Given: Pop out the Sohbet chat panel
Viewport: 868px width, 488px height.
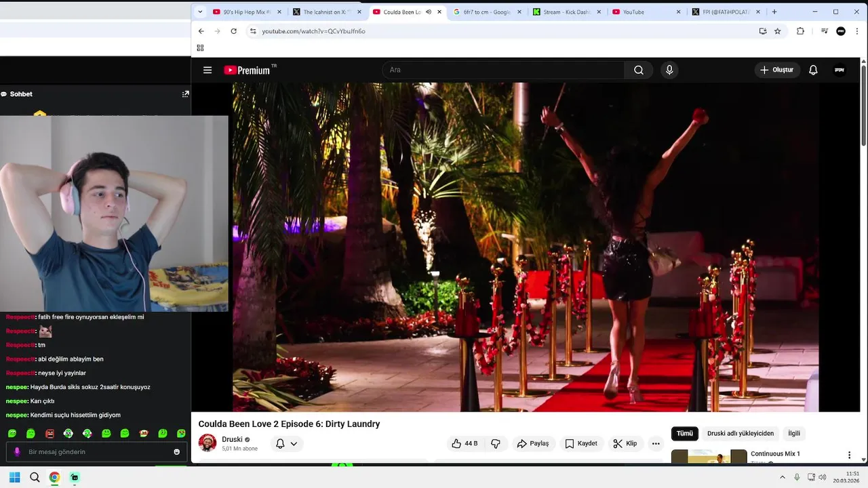Looking at the screenshot, I should (x=185, y=94).
